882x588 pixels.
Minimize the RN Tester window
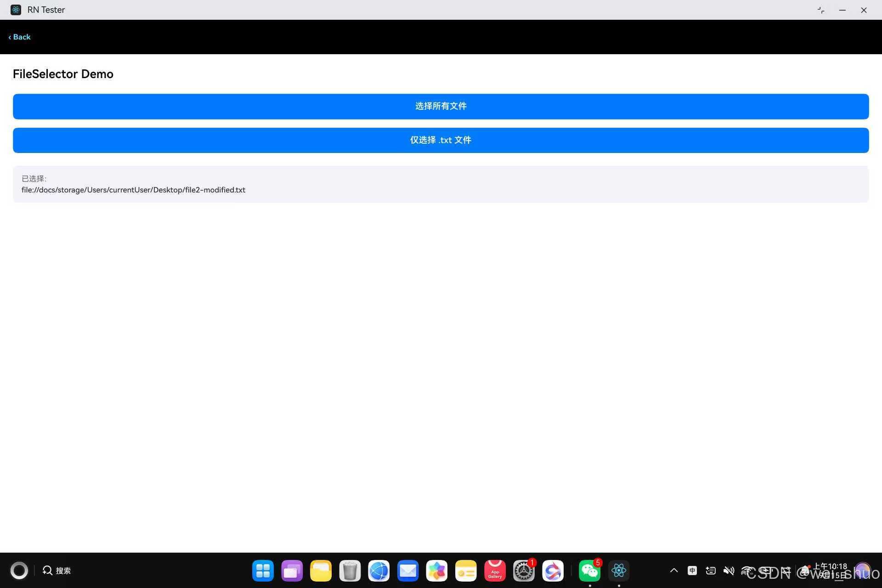[842, 10]
